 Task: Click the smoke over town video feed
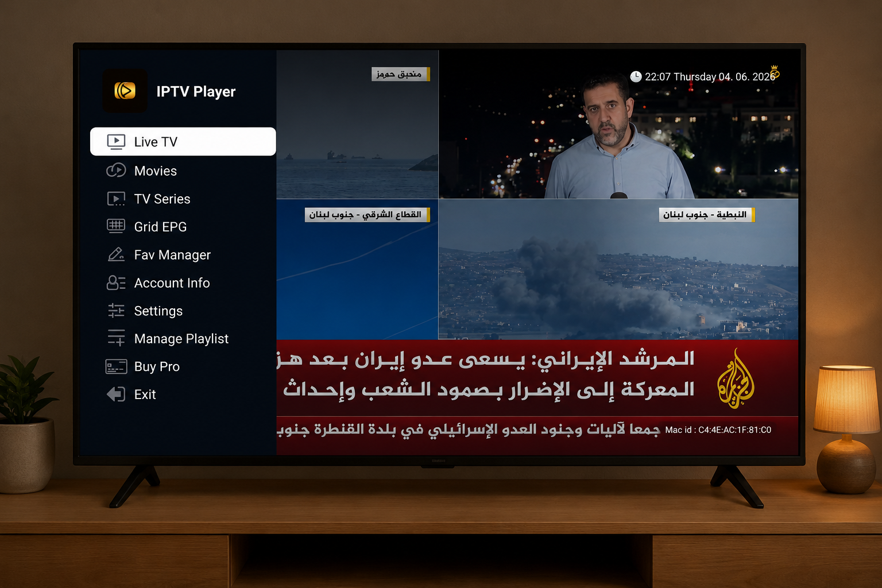point(618,269)
